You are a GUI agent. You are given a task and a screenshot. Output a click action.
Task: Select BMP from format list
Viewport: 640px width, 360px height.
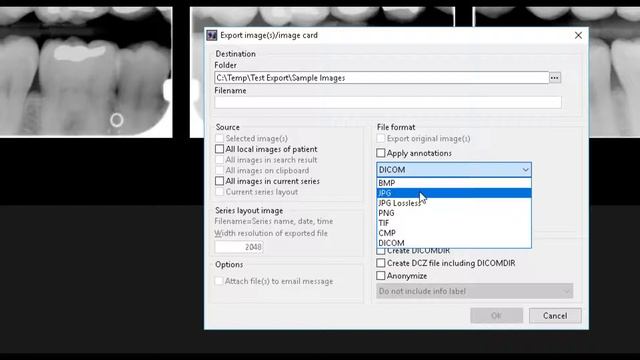coord(454,183)
